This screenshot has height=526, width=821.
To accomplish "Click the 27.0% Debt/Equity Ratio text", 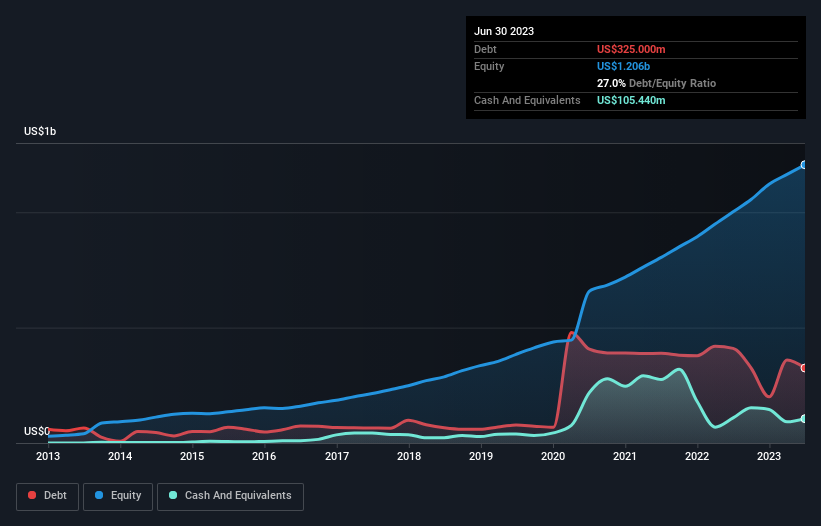I will pos(656,83).
